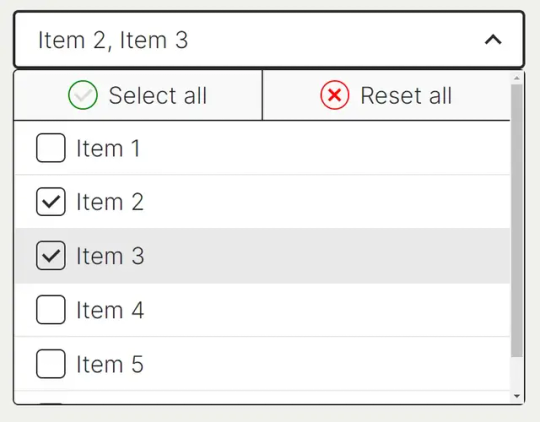Click the Reset all button text
This screenshot has height=422, width=540.
tap(406, 95)
